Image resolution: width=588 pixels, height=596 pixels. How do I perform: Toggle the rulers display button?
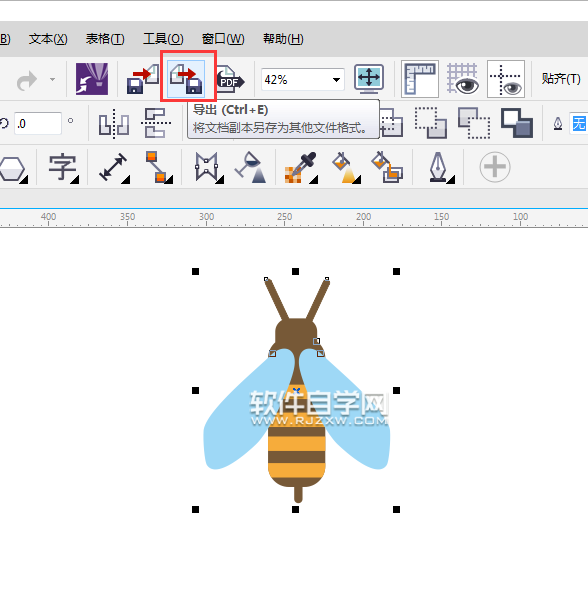(x=420, y=79)
